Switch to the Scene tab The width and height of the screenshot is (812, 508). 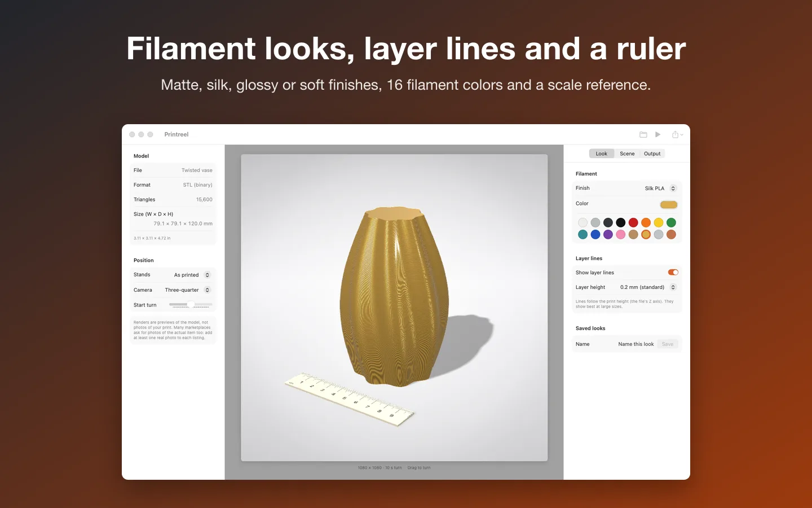[627, 154]
